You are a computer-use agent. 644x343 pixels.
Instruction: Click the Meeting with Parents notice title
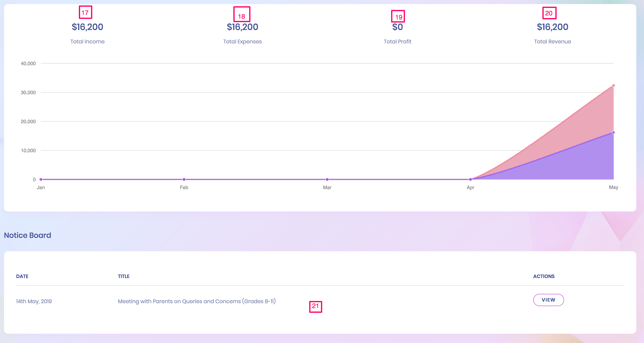click(196, 301)
